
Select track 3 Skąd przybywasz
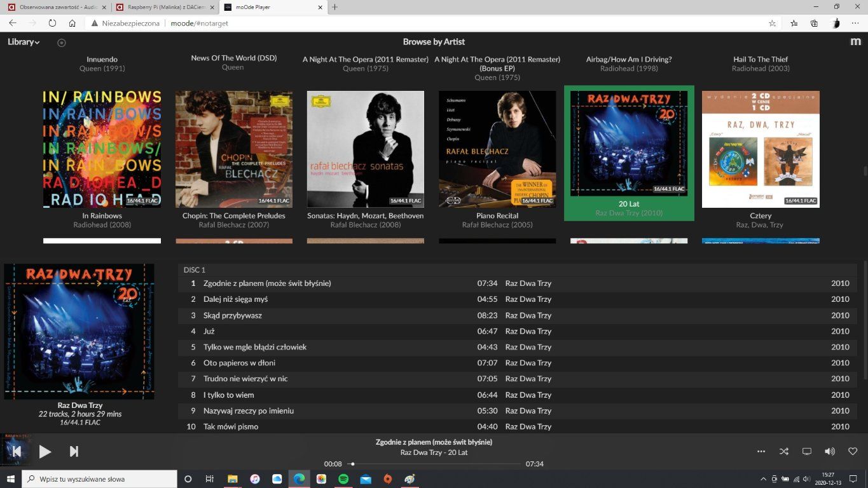click(x=517, y=315)
